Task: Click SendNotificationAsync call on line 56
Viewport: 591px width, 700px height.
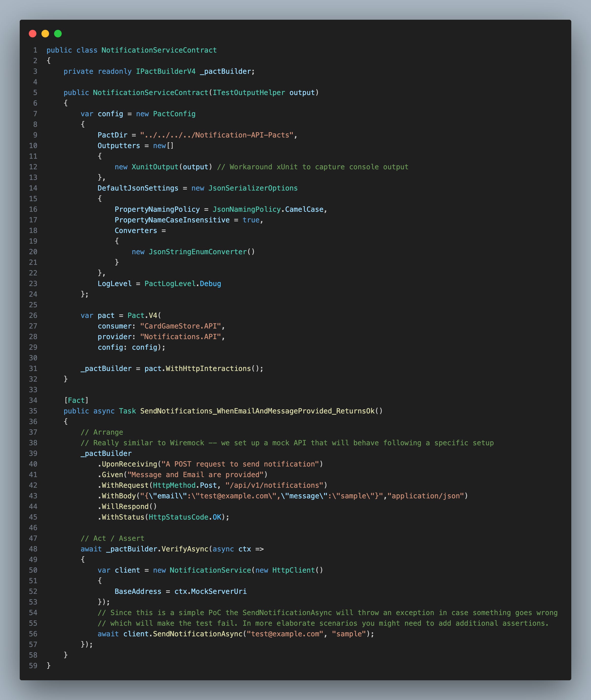Action: point(198,634)
